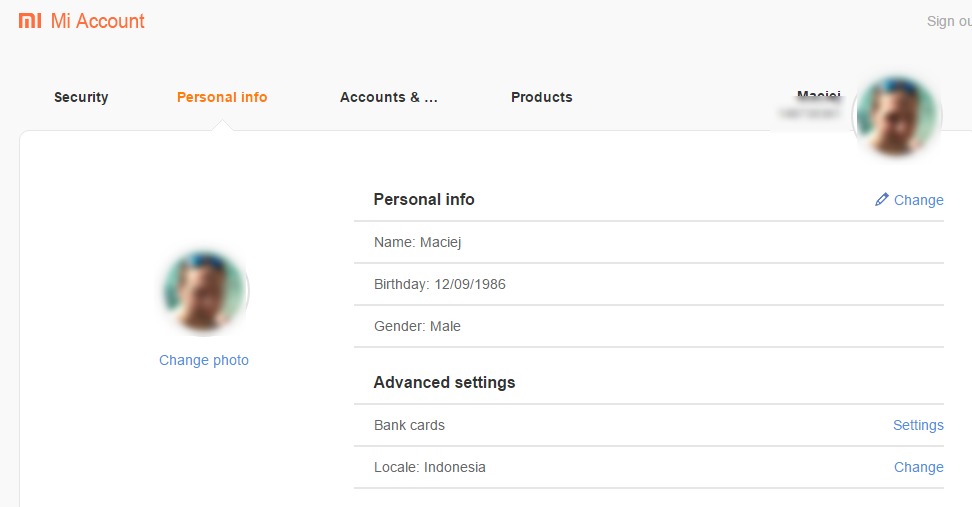Click the Change photo link
The height and width of the screenshot is (507, 972).
pyautogui.click(x=204, y=360)
